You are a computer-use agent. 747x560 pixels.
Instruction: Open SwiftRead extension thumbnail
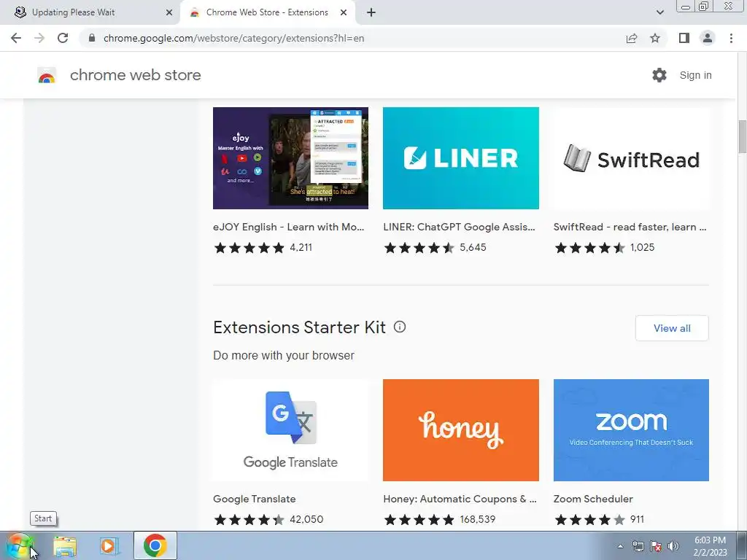tap(631, 158)
